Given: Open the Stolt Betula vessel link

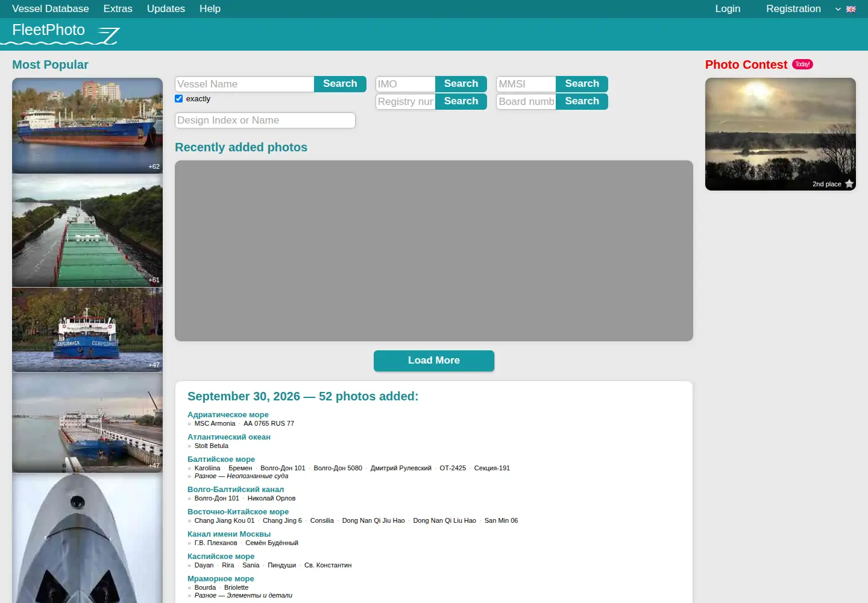Looking at the screenshot, I should pos(211,446).
